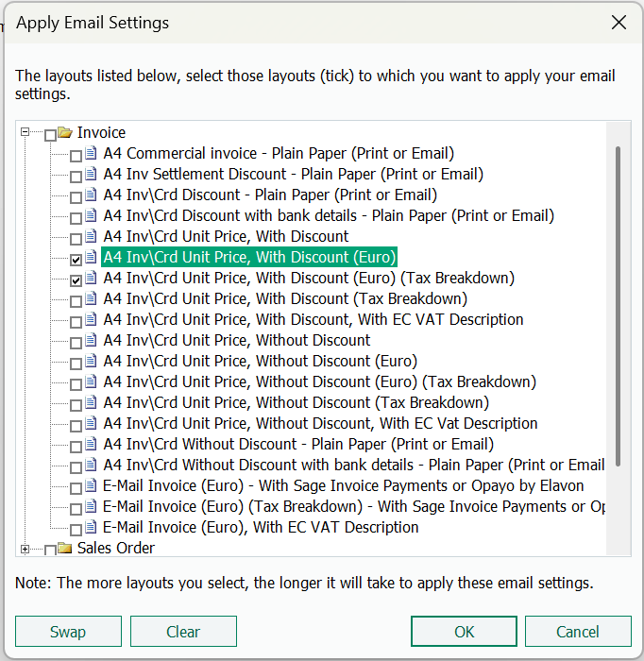Untick the highlighted With Discount (Euro) checkbox
Screen dimensions: 644x661
pyautogui.click(x=76, y=260)
